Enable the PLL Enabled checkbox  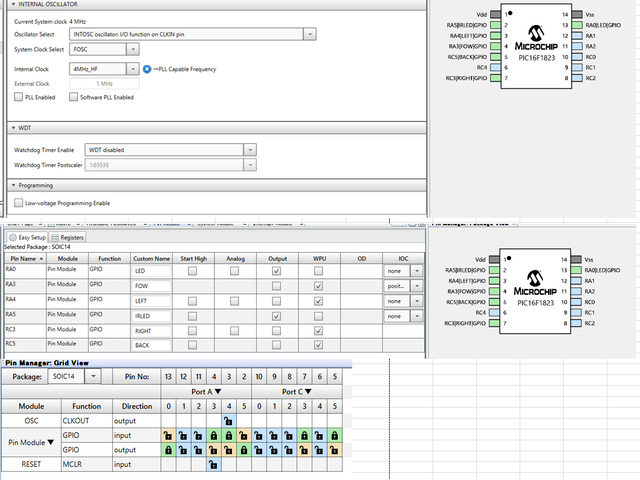pos(18,97)
